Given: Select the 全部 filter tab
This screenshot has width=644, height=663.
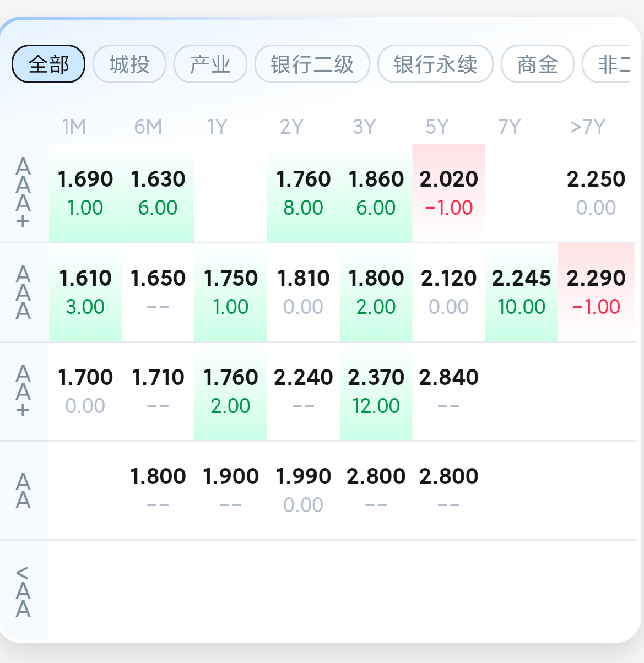Looking at the screenshot, I should pos(48,64).
